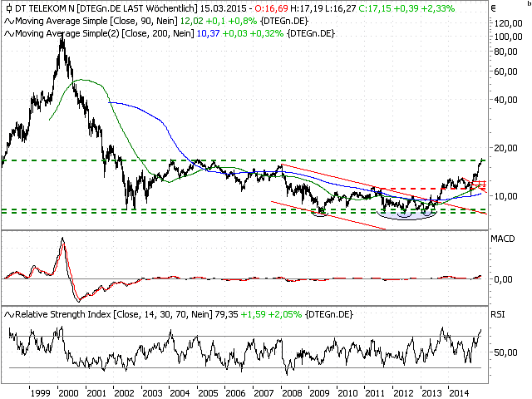Click the 2003 year label on the time axis
This screenshot has height=399, width=532.
click(152, 393)
